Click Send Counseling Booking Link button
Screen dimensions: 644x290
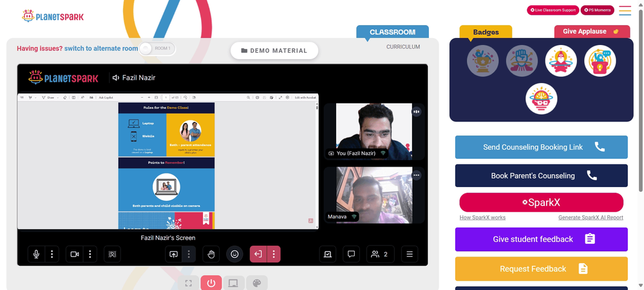click(542, 147)
